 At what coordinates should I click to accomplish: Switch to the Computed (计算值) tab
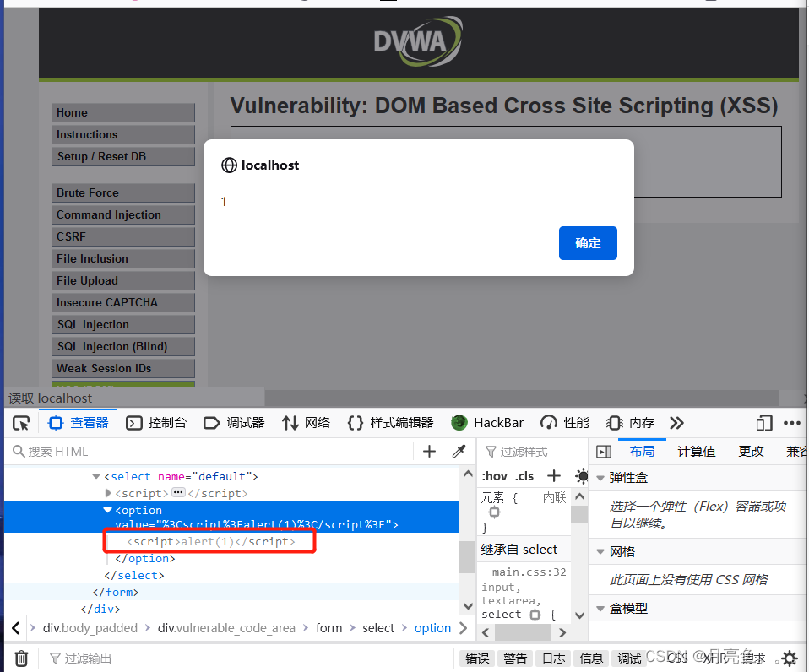coord(696,452)
